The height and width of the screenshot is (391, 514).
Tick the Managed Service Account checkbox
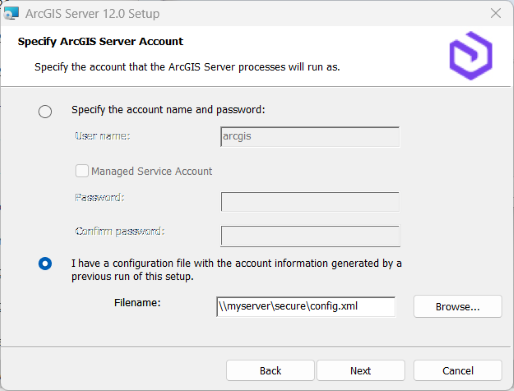(82, 171)
